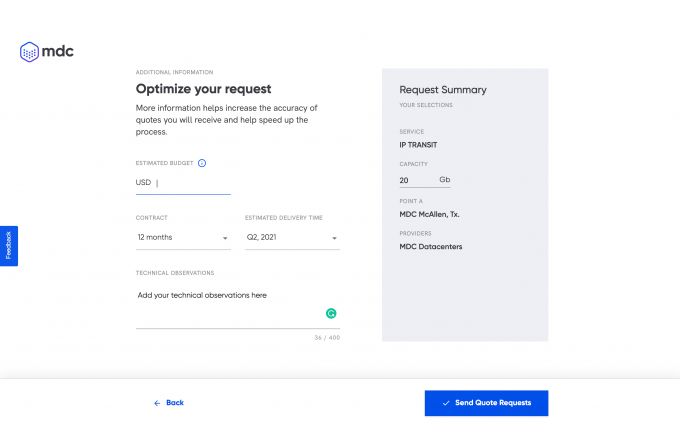Viewport: 680px width, 428px height.
Task: Click the checkmark icon on Send Quote Requests
Action: click(446, 403)
